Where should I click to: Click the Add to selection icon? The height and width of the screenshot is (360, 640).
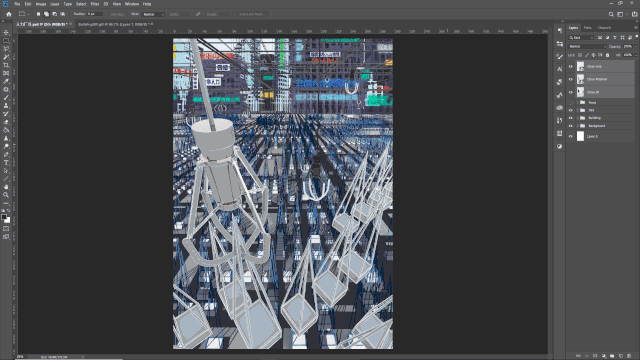tap(46, 14)
